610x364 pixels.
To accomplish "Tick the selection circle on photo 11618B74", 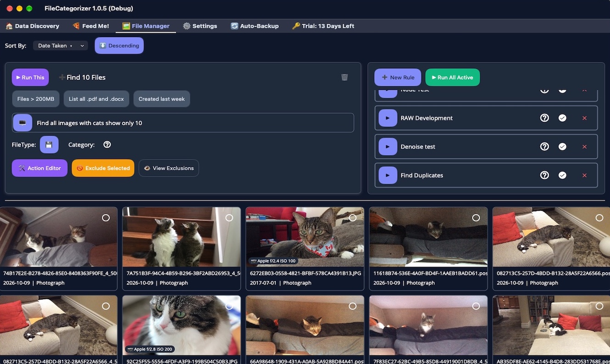I will (x=476, y=218).
